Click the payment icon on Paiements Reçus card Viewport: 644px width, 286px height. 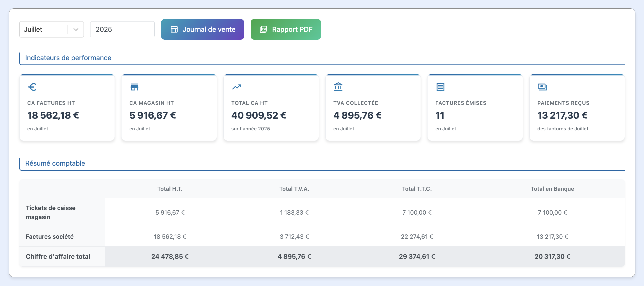[x=542, y=87]
